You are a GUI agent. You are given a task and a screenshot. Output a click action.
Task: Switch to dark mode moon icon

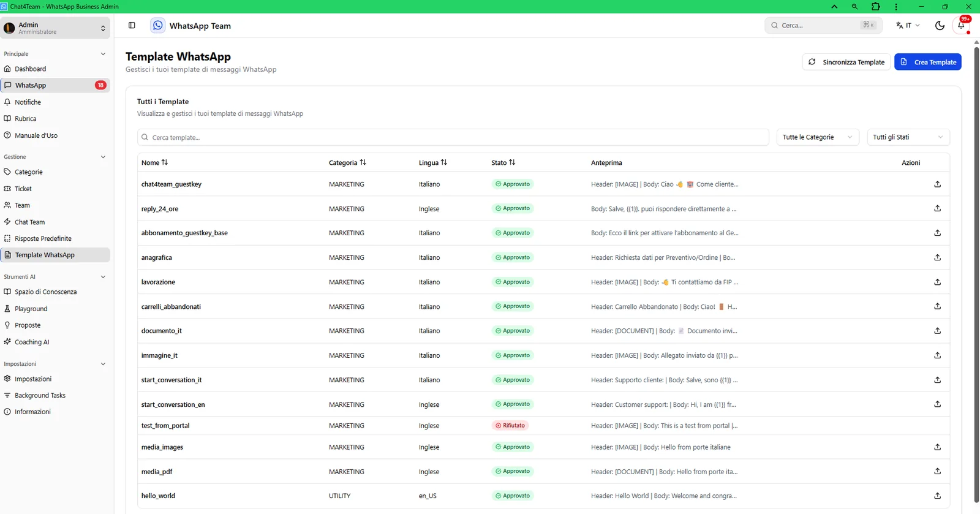pyautogui.click(x=940, y=25)
